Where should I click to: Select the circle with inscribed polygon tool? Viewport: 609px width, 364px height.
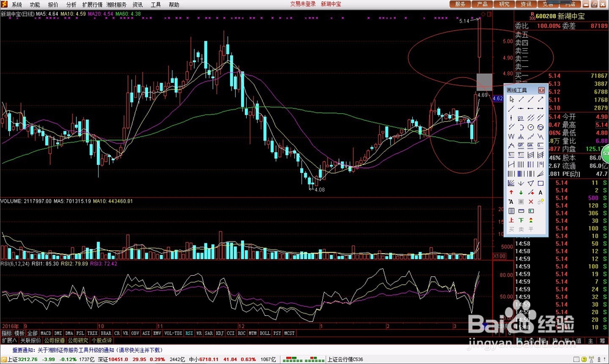coord(540,127)
